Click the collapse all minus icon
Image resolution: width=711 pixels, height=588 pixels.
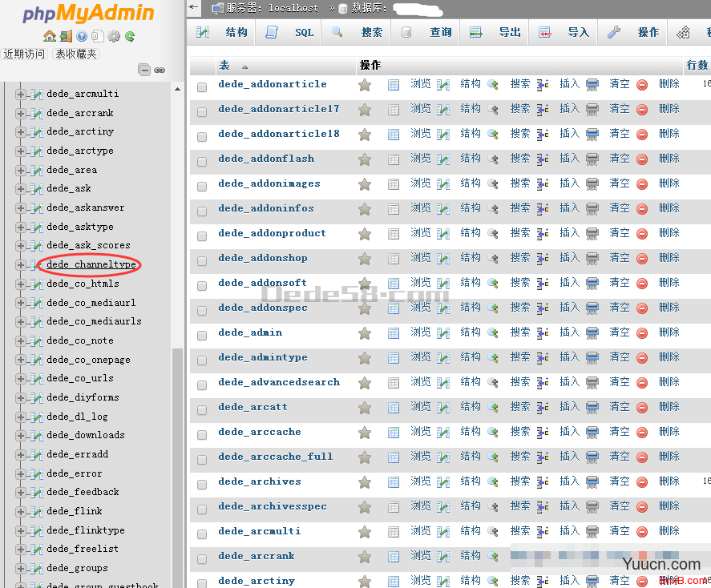coord(144,70)
